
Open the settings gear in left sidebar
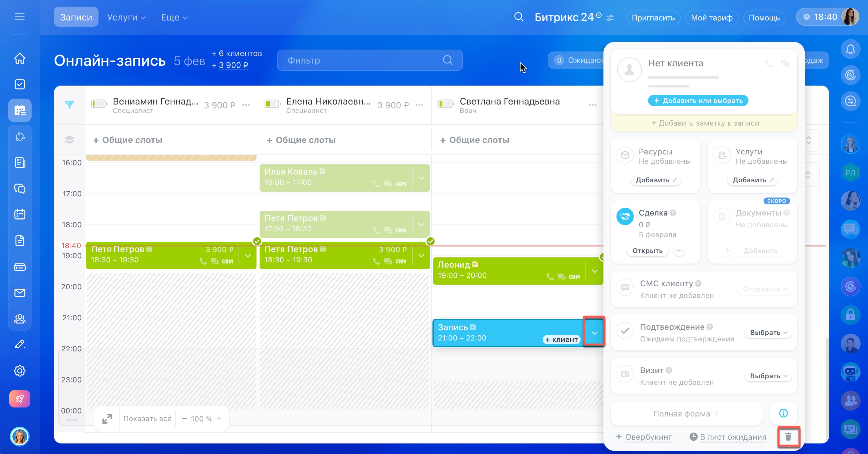tap(20, 371)
